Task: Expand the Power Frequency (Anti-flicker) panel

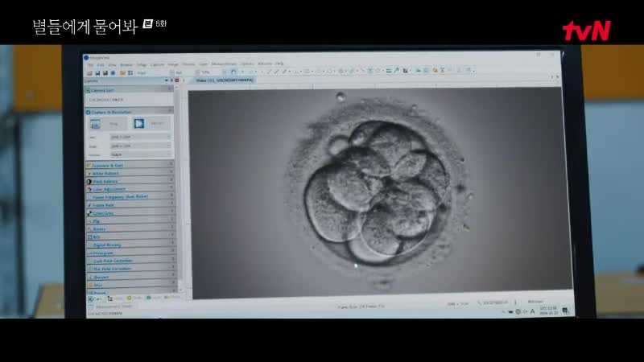Action: pos(130,197)
